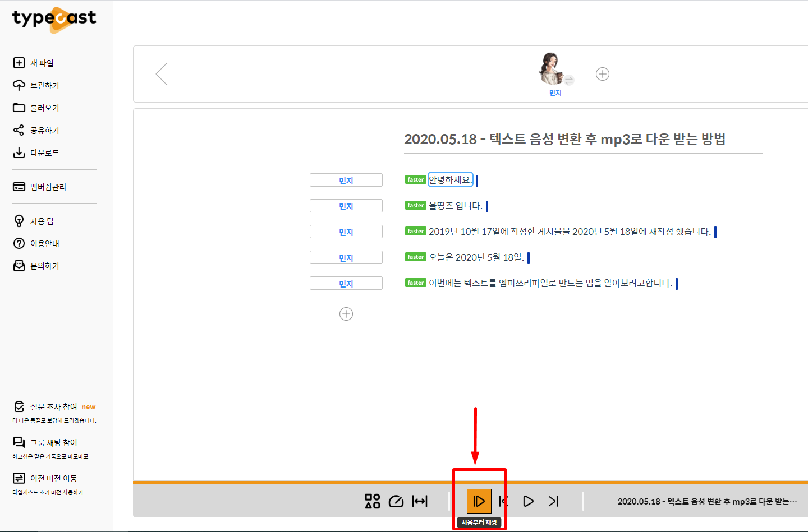This screenshot has width=808, height=532.
Task: Click faster tag on 이번에는 텍스트를 line
Action: click(416, 283)
